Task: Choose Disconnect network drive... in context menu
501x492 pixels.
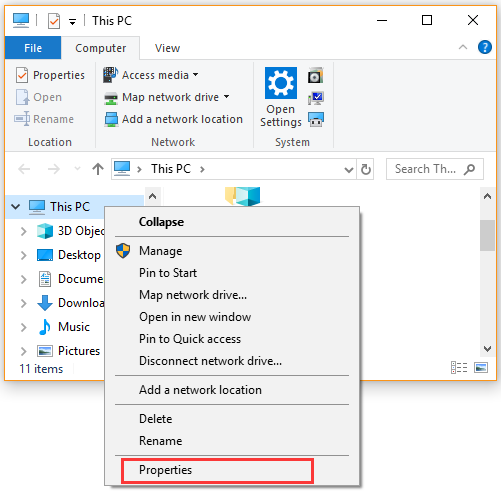Action: click(232, 361)
